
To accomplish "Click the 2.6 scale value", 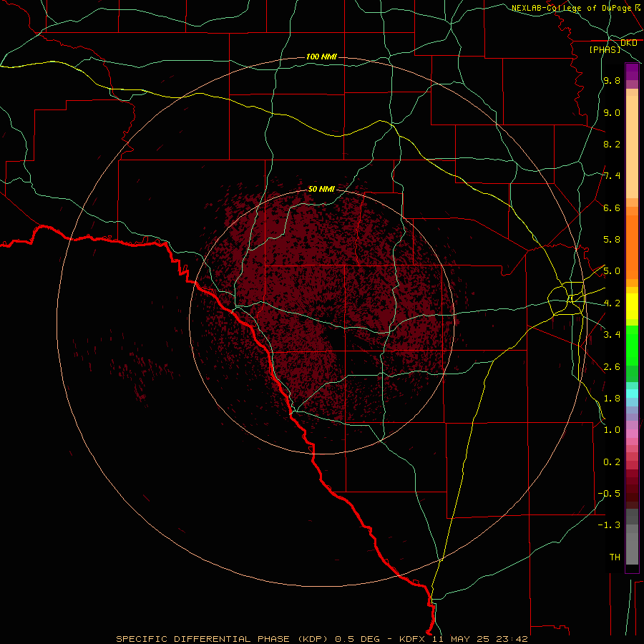I will (612, 367).
